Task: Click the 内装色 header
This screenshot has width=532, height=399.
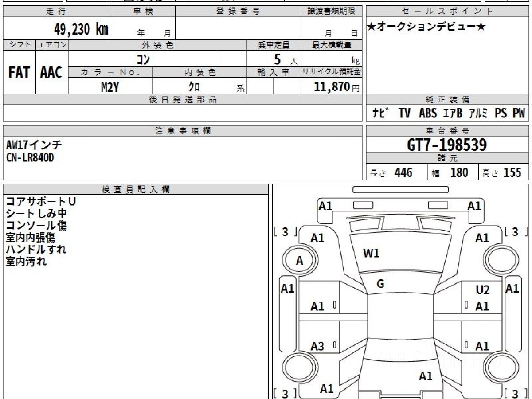Action: 199,72
